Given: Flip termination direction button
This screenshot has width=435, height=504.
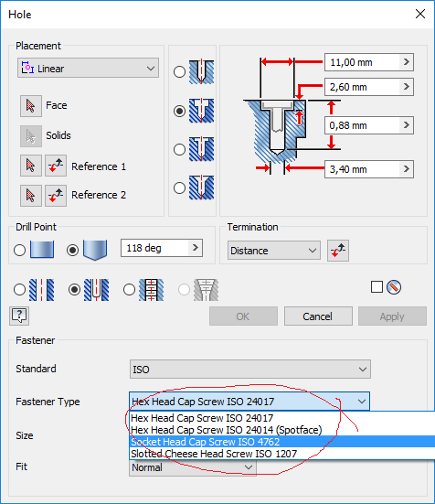Looking at the screenshot, I should [x=338, y=251].
